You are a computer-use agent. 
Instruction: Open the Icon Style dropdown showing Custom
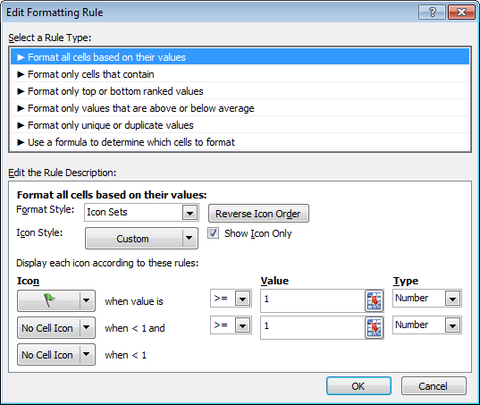(x=142, y=238)
